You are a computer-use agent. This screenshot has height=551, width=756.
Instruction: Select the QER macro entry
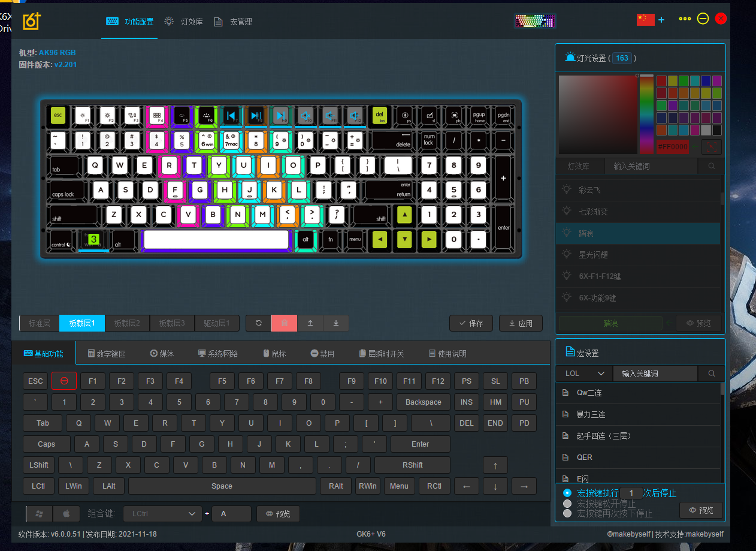(x=638, y=457)
